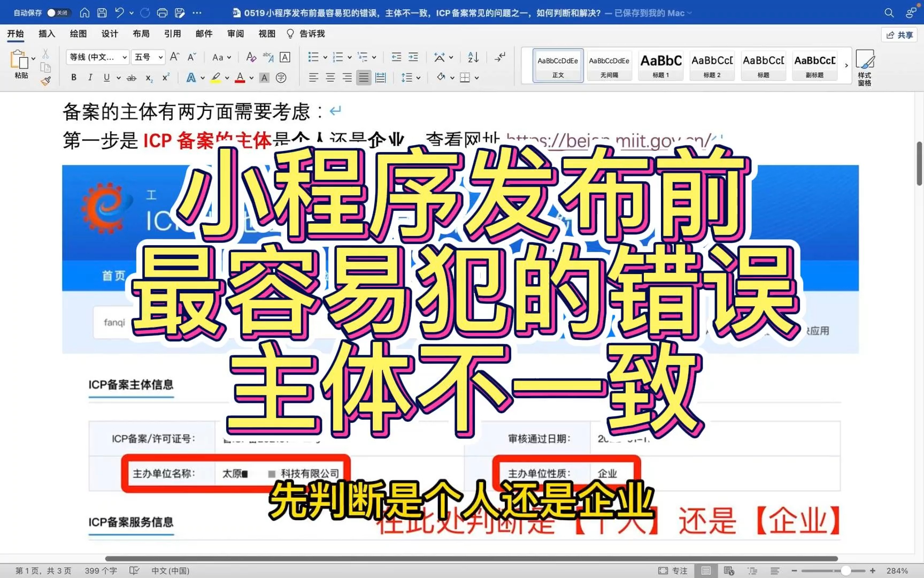Viewport: 924px width, 578px height.
Task: Toggle Subscript formatting
Action: pos(149,78)
